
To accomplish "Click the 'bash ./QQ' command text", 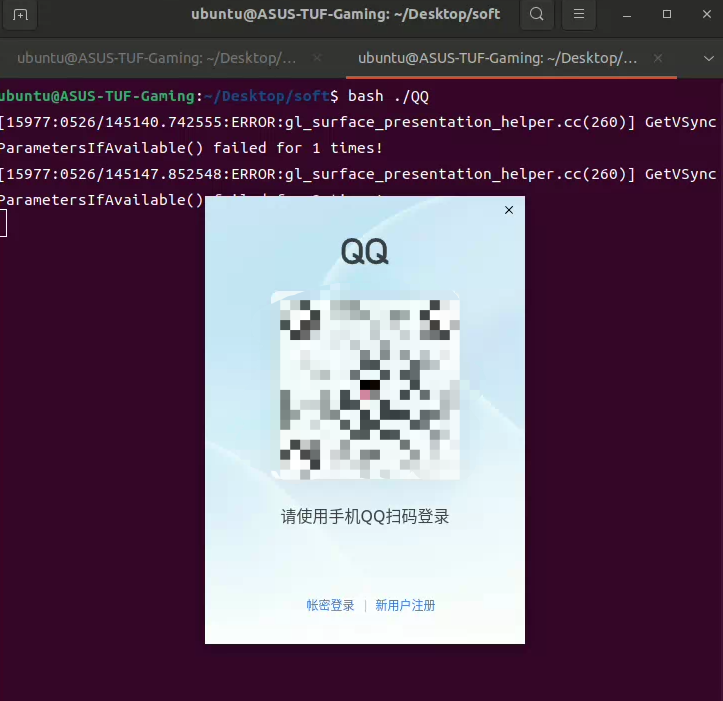I will coord(388,96).
